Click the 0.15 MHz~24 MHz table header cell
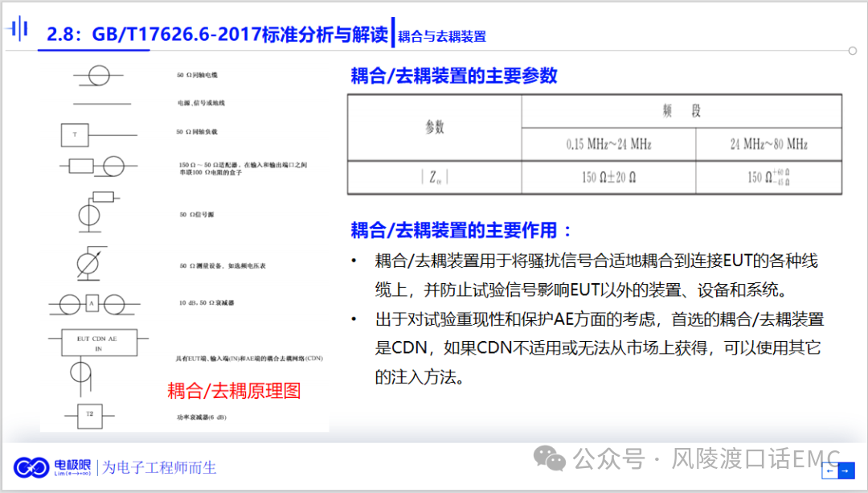Viewport: 868px width, 493px height. (608, 144)
